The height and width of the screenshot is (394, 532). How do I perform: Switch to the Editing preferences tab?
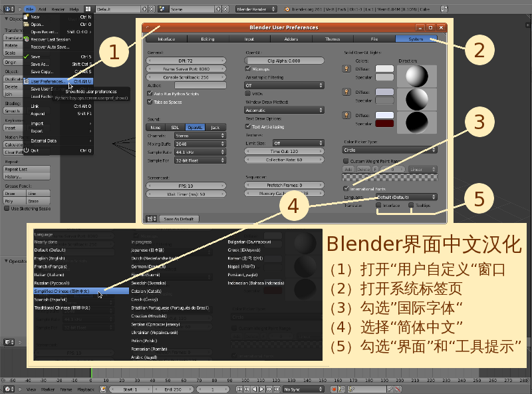(207, 39)
